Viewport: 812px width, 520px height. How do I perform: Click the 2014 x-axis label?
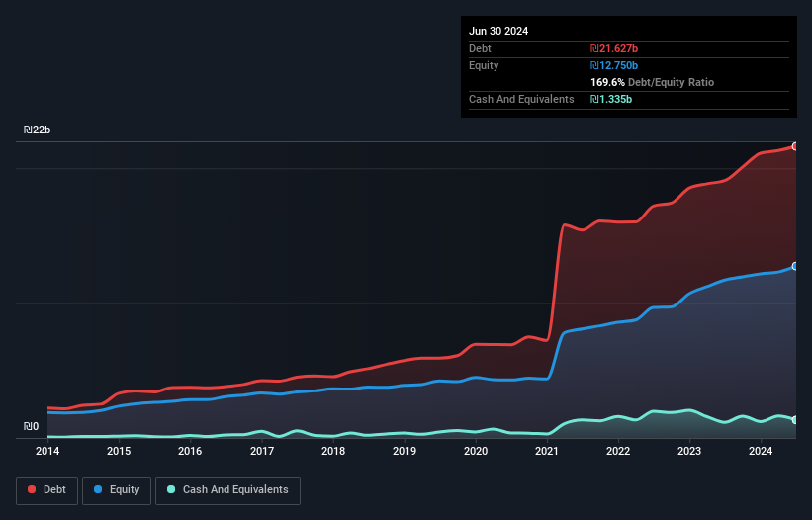tap(47, 451)
